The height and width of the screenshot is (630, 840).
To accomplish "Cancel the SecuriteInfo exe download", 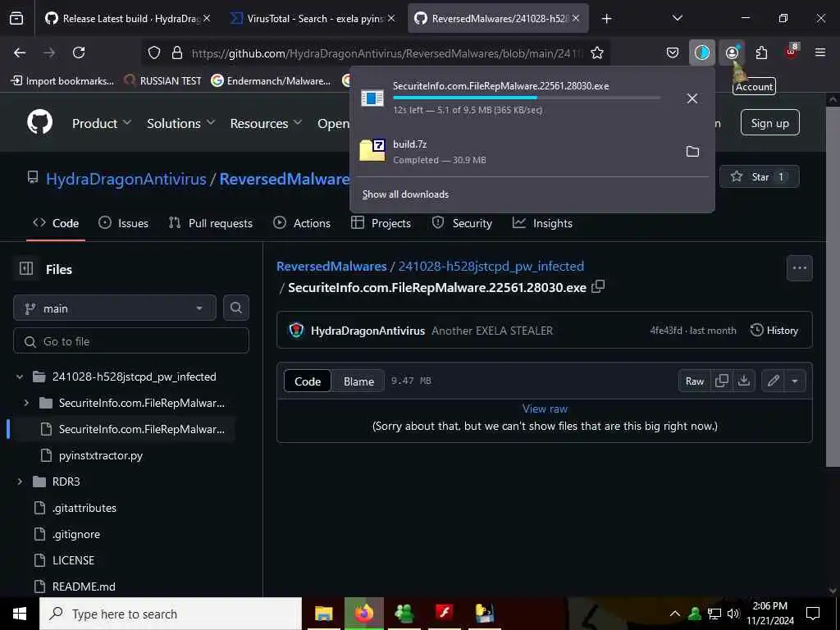I will (x=692, y=98).
